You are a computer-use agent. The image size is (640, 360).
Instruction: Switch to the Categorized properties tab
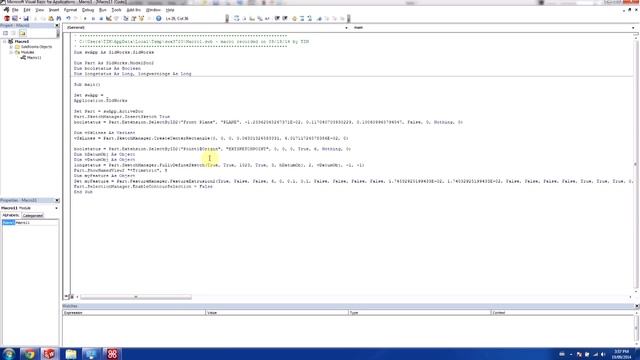(33, 215)
